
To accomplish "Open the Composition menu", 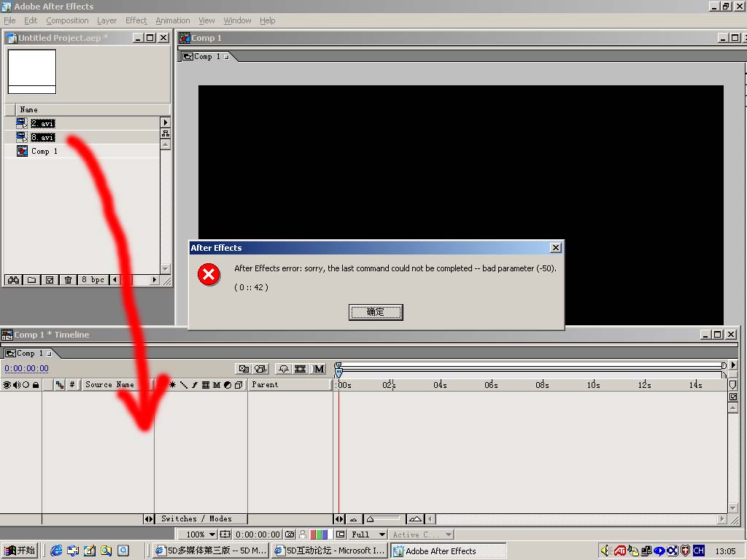I will 67,20.
